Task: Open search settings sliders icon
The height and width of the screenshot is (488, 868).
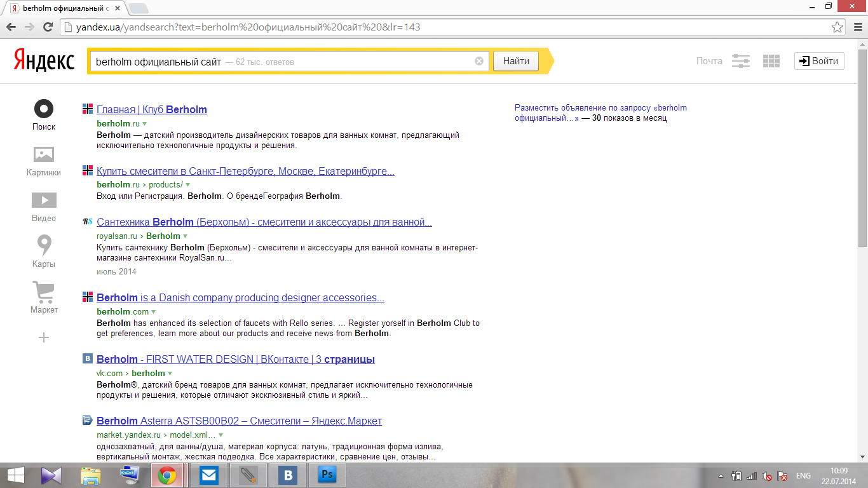Action: [741, 61]
